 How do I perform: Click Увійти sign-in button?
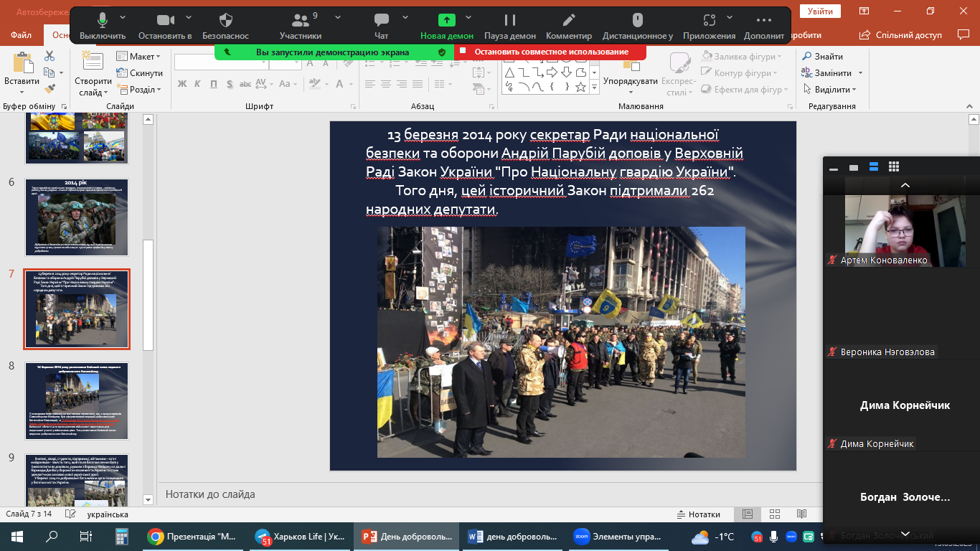(820, 11)
